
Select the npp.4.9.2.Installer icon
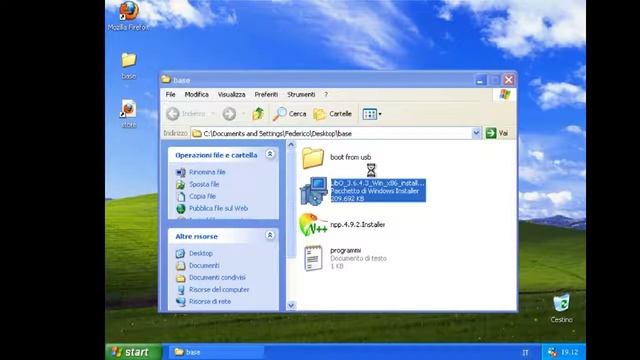pos(313,224)
